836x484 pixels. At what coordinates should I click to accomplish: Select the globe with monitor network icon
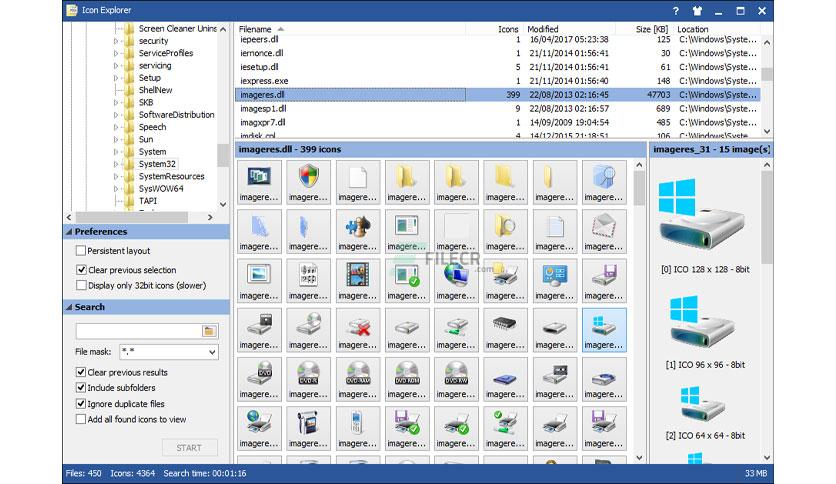[x=456, y=280]
